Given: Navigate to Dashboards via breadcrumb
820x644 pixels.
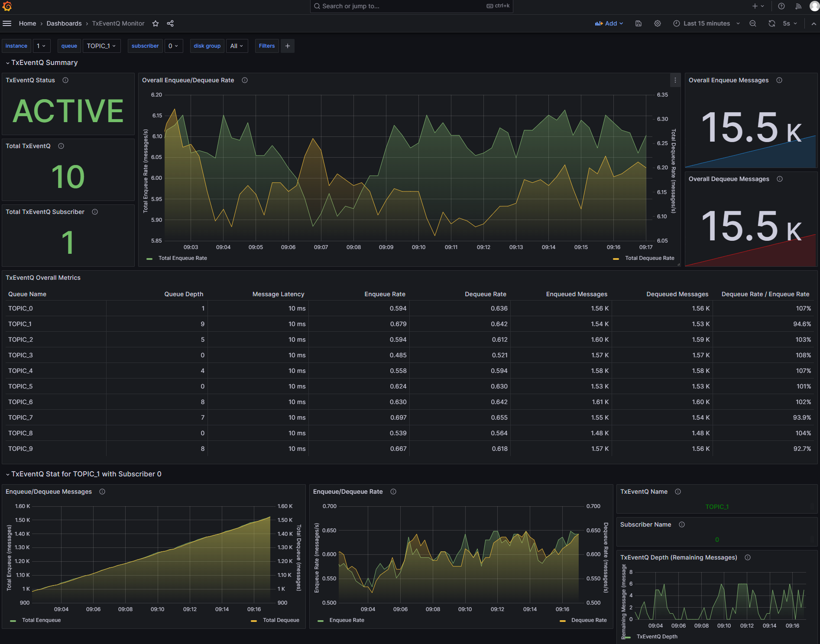Looking at the screenshot, I should pyautogui.click(x=64, y=23).
